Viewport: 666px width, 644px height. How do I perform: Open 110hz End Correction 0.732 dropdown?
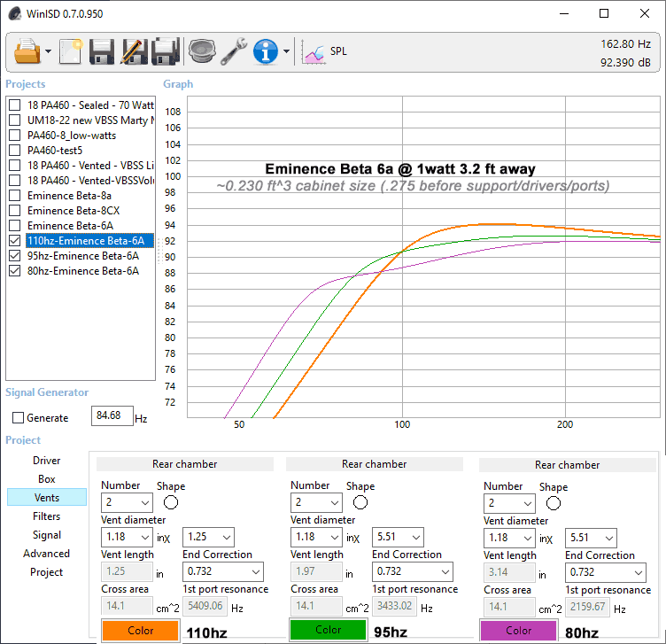[x=223, y=571]
